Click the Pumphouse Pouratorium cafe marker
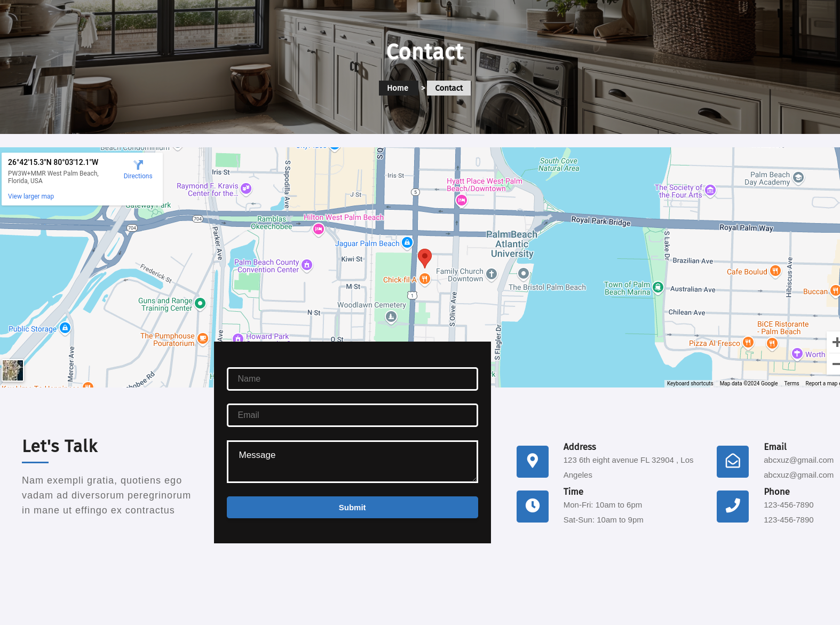This screenshot has width=840, height=625. [x=203, y=338]
